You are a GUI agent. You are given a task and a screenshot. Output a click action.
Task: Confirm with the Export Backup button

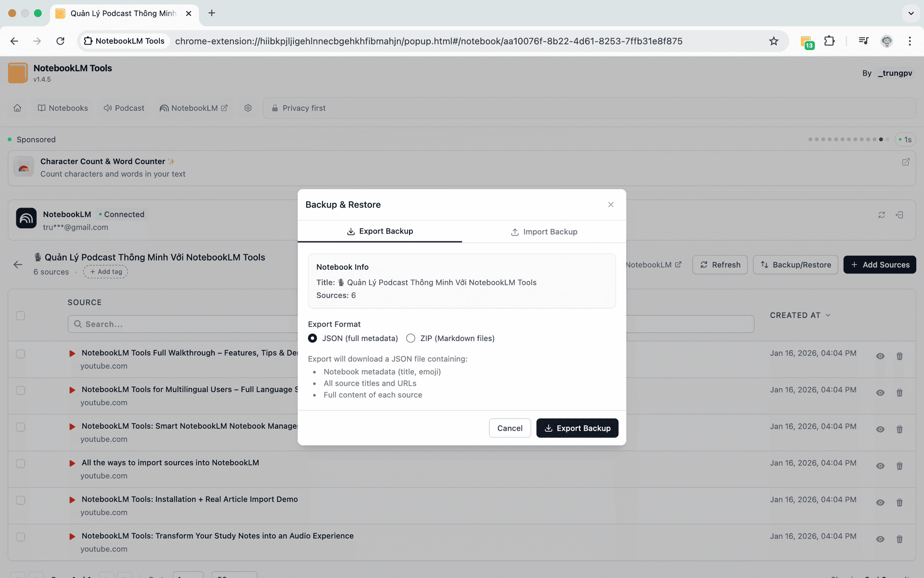[x=577, y=428]
